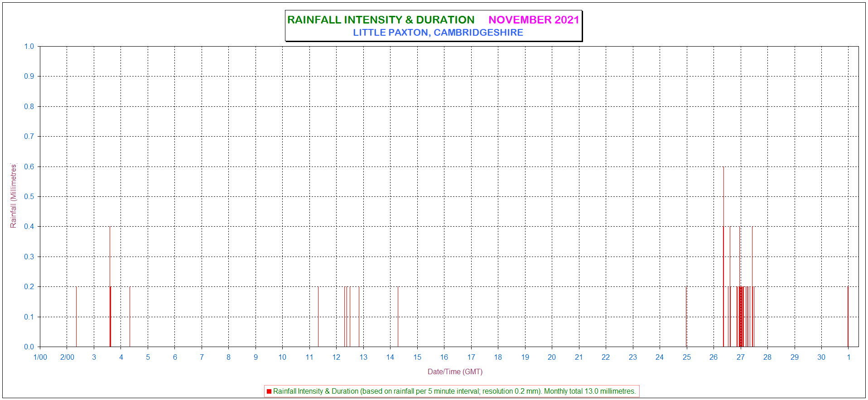Click the y-axis value 0.5
Screen dimensions: 868x400
[x=29, y=197]
